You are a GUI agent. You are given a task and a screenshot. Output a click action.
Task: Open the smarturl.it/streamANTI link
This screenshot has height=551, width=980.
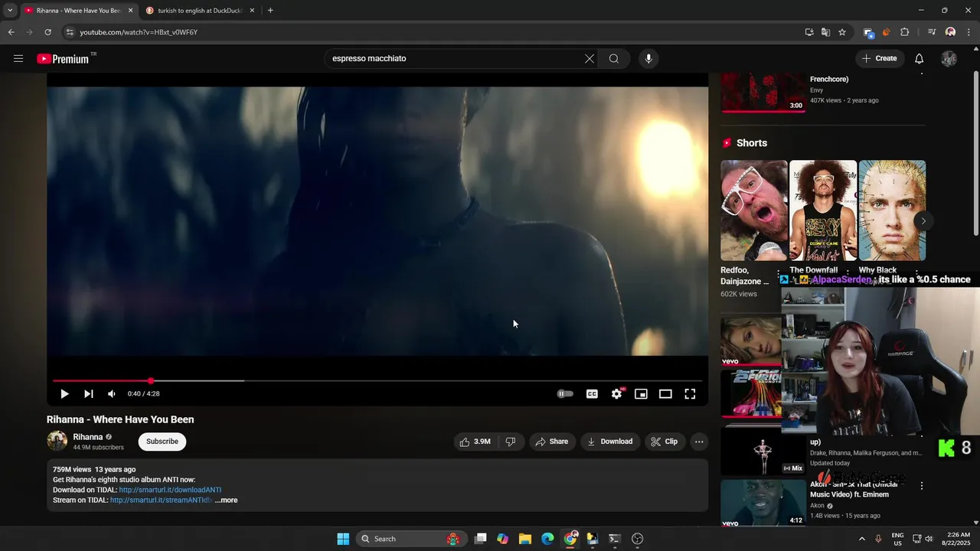click(x=161, y=500)
